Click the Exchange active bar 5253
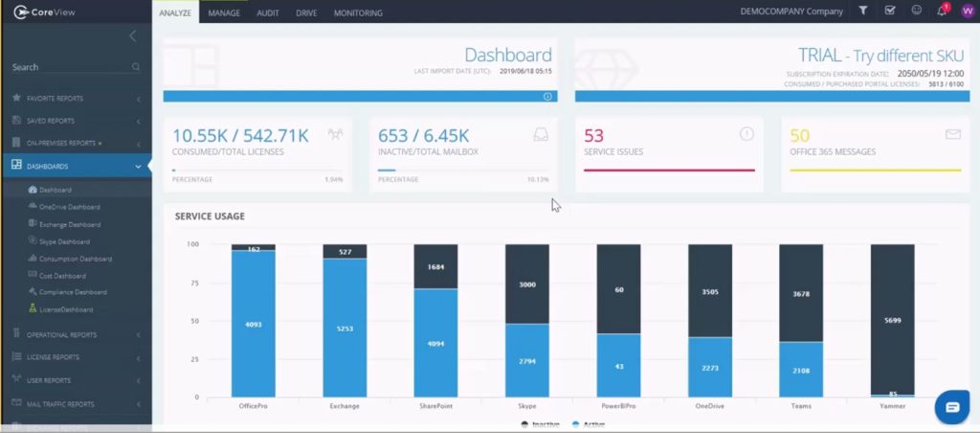The image size is (980, 433). (x=345, y=328)
